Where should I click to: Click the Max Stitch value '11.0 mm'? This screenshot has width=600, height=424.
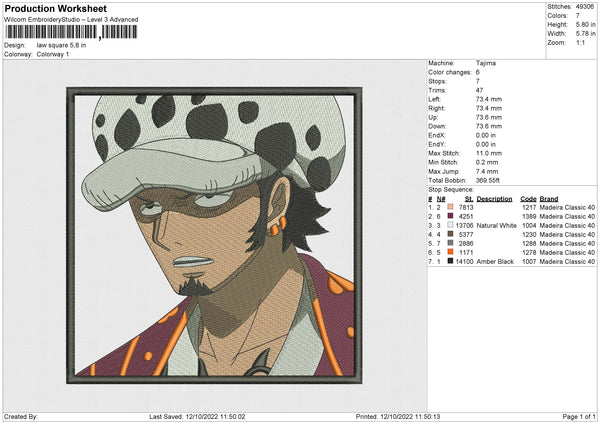click(x=489, y=153)
